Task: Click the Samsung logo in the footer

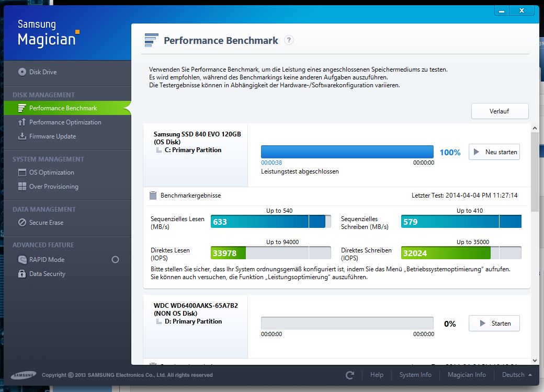Action: click(23, 375)
